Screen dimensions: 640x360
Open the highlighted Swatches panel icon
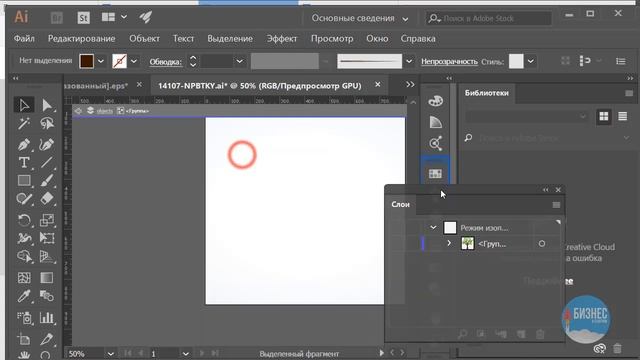tap(436, 173)
